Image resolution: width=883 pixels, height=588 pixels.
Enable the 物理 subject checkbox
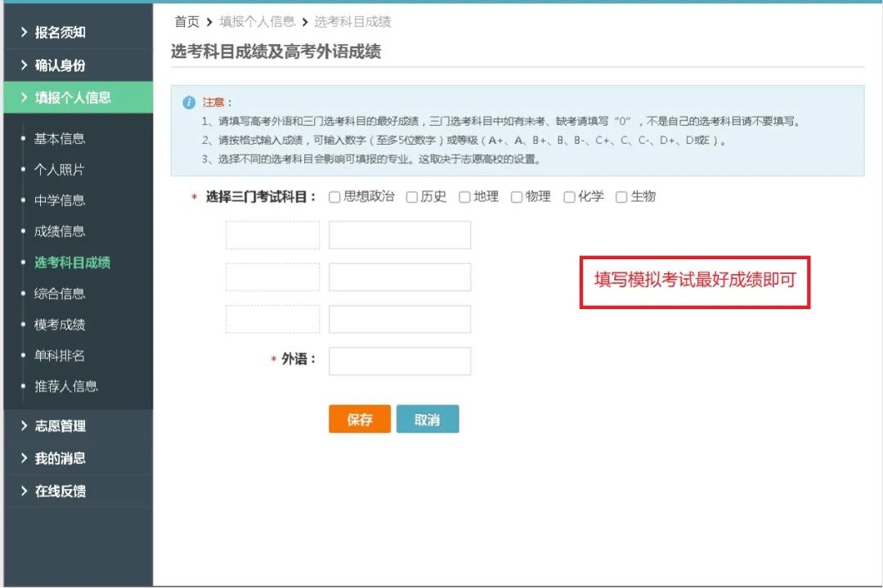tap(517, 197)
